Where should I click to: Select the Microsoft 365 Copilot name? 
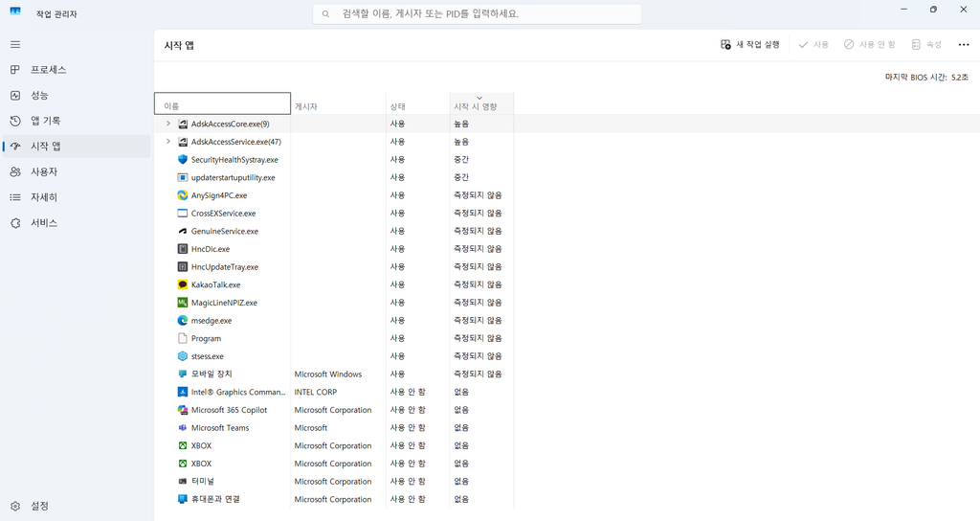(229, 410)
